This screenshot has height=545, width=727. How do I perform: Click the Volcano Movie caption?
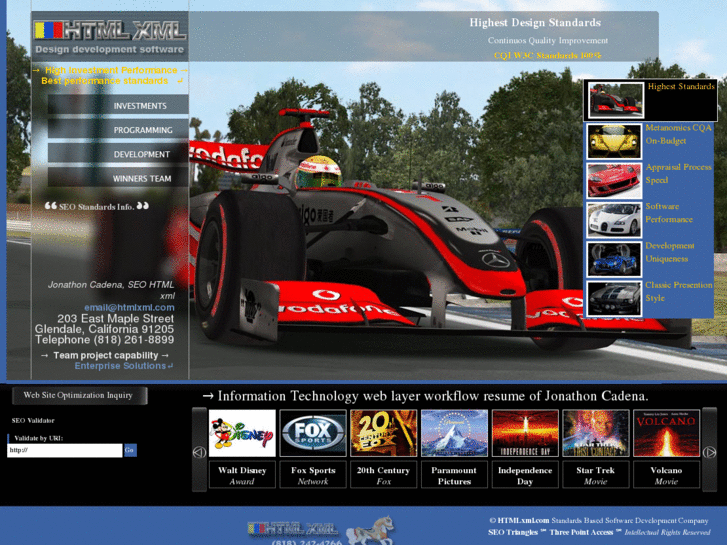coord(666,475)
